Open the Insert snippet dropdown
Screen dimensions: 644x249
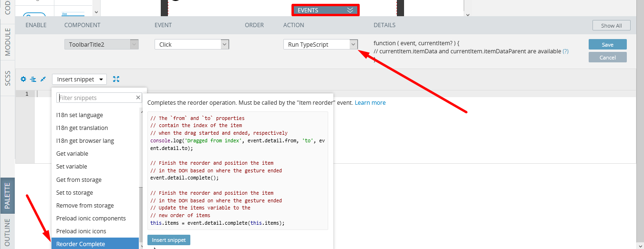point(79,79)
